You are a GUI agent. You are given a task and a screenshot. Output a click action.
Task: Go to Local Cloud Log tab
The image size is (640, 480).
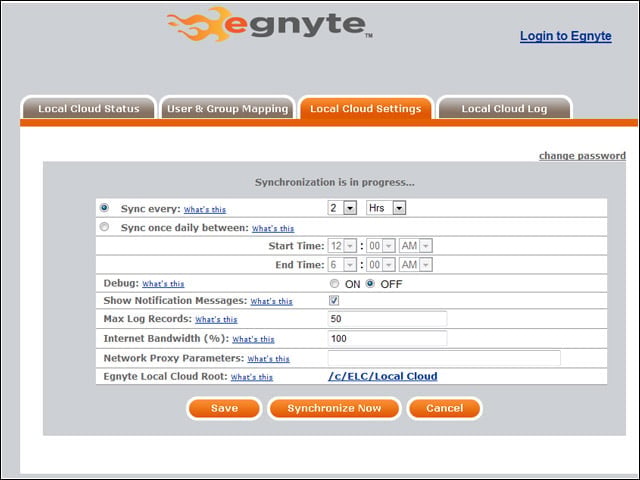(x=504, y=108)
